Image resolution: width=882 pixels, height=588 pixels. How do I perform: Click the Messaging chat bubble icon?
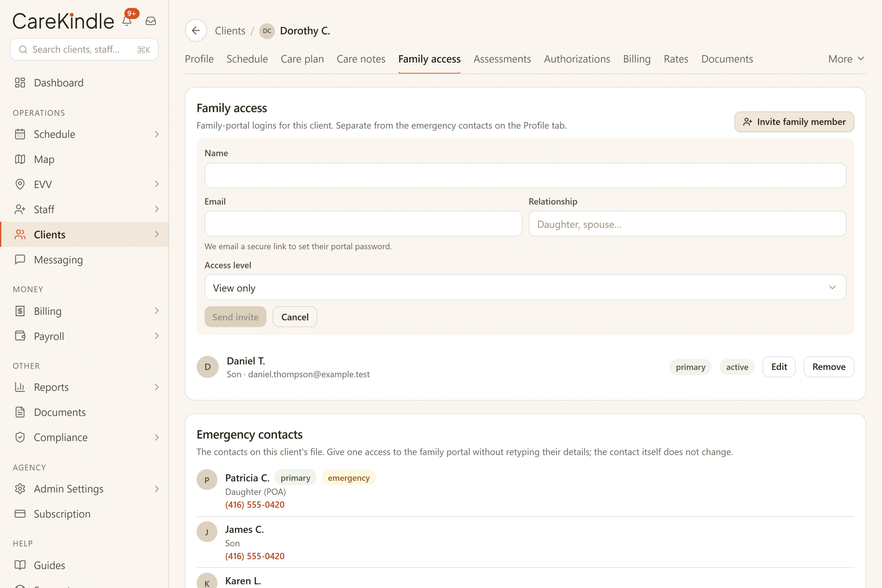pyautogui.click(x=20, y=260)
